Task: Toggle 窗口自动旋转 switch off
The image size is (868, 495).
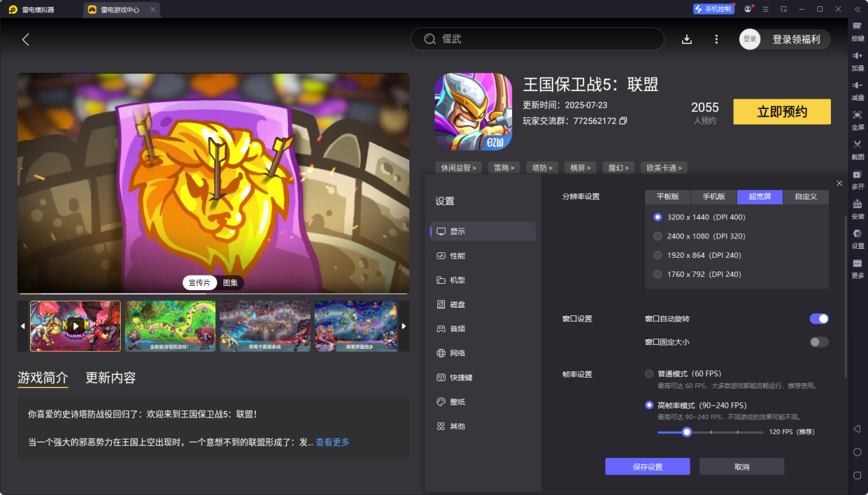Action: (819, 319)
